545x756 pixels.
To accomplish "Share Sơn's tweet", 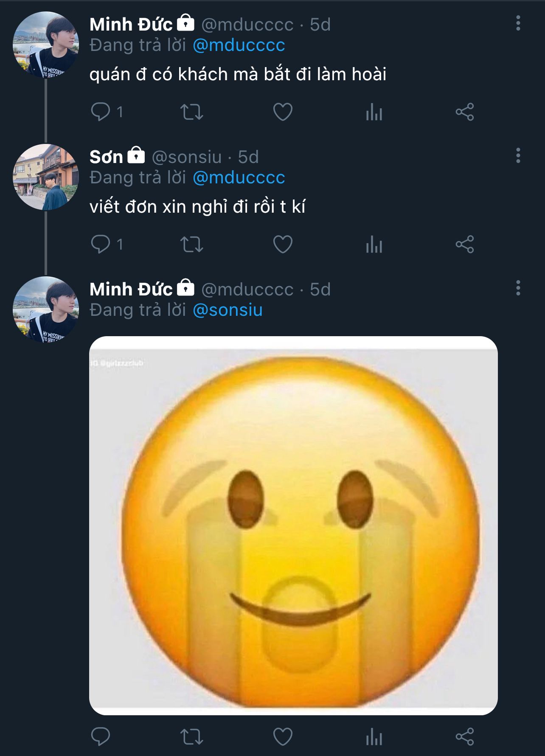I will pyautogui.click(x=465, y=245).
